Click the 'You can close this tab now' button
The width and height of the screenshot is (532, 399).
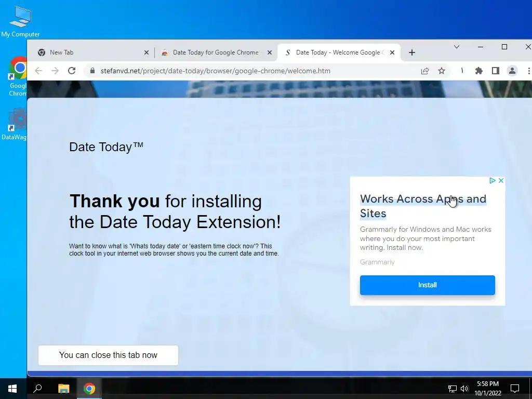tap(108, 355)
